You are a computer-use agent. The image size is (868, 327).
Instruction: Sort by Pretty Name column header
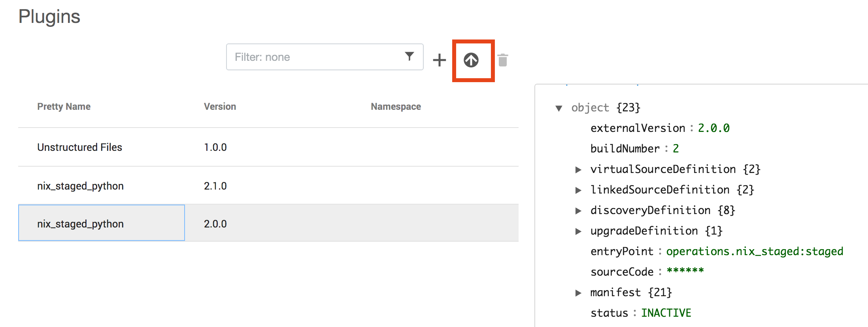click(64, 107)
